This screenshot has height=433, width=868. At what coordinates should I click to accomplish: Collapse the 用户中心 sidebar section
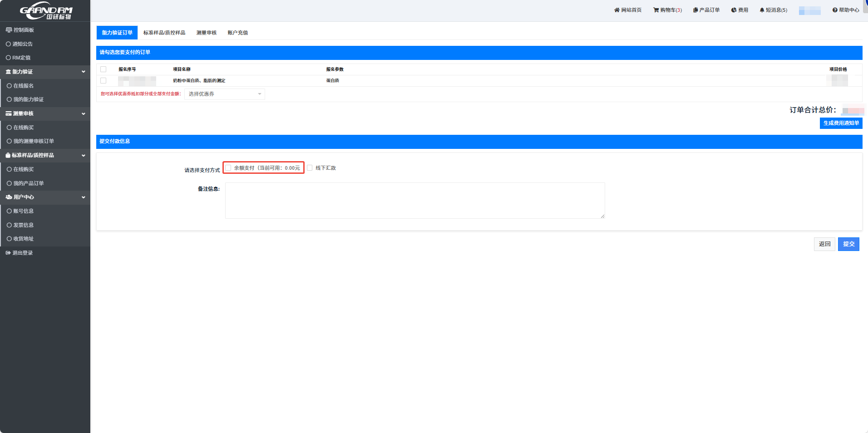pos(83,197)
